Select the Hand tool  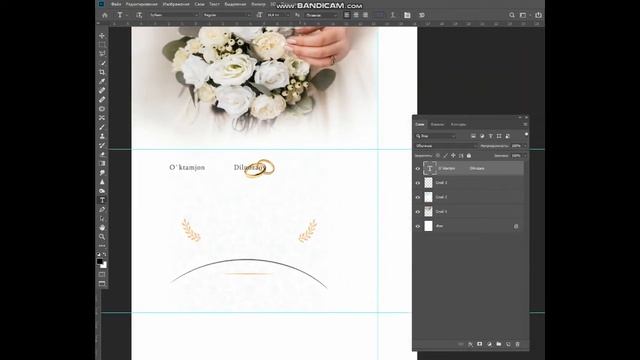click(x=102, y=227)
